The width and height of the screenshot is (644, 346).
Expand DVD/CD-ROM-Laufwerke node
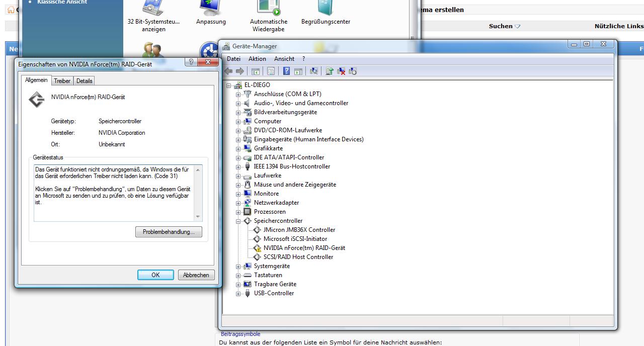coord(238,131)
